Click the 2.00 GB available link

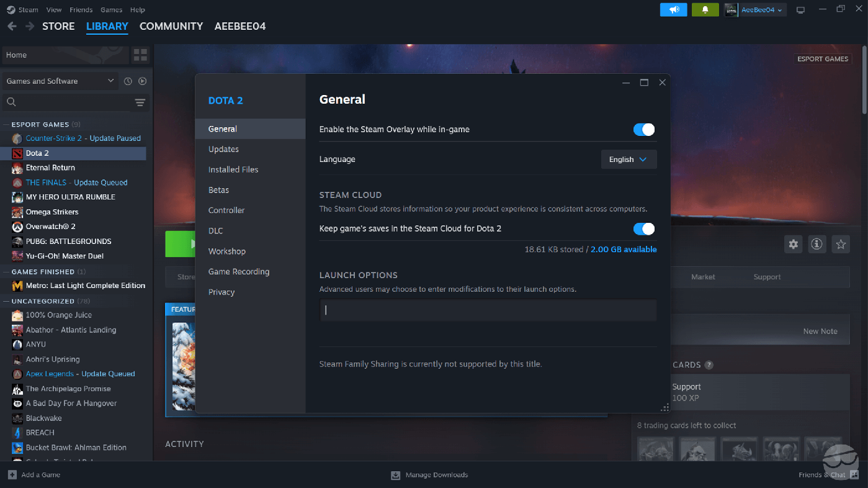623,250
